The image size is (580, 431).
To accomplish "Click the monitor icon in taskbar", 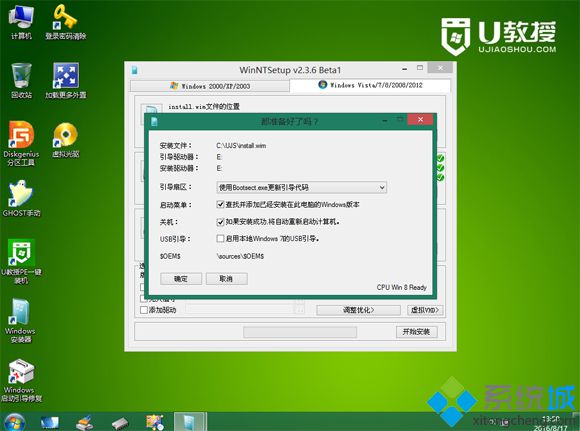I will pos(50,422).
